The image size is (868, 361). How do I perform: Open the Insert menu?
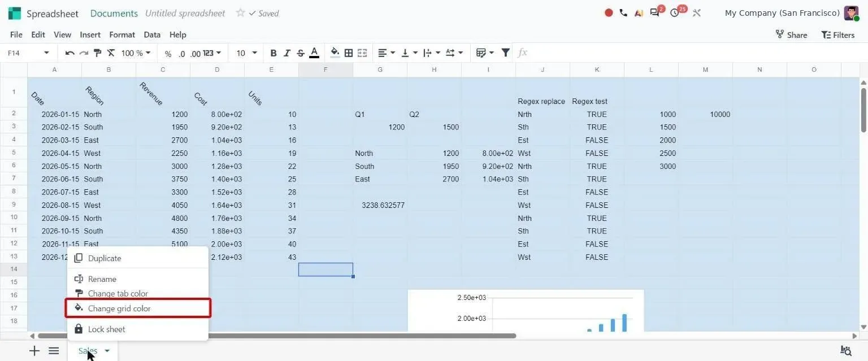coord(90,34)
